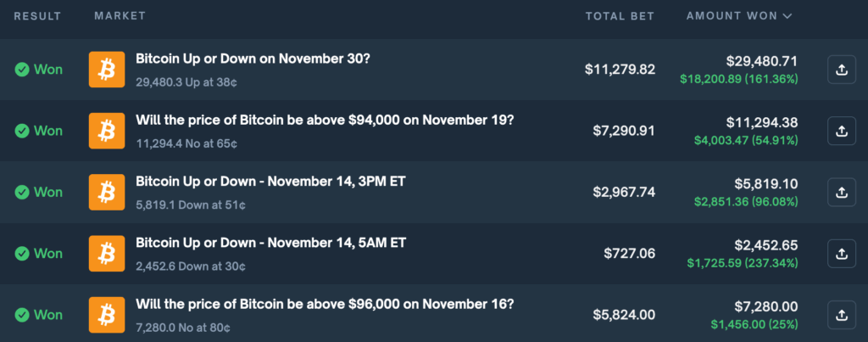Click Bitcoin icon of 5AM ET market
Image resolution: width=868 pixels, height=342 pixels.
107,253
